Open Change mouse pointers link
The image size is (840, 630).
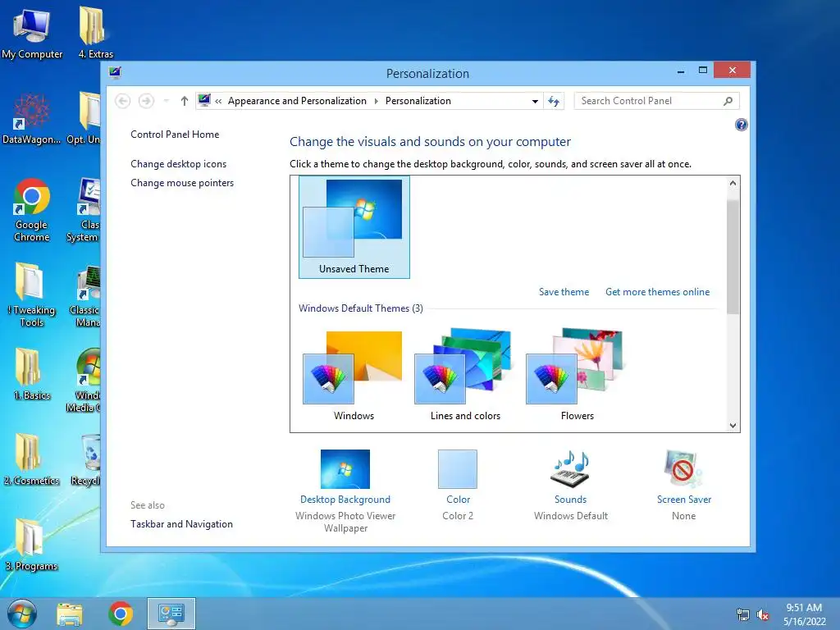182,183
